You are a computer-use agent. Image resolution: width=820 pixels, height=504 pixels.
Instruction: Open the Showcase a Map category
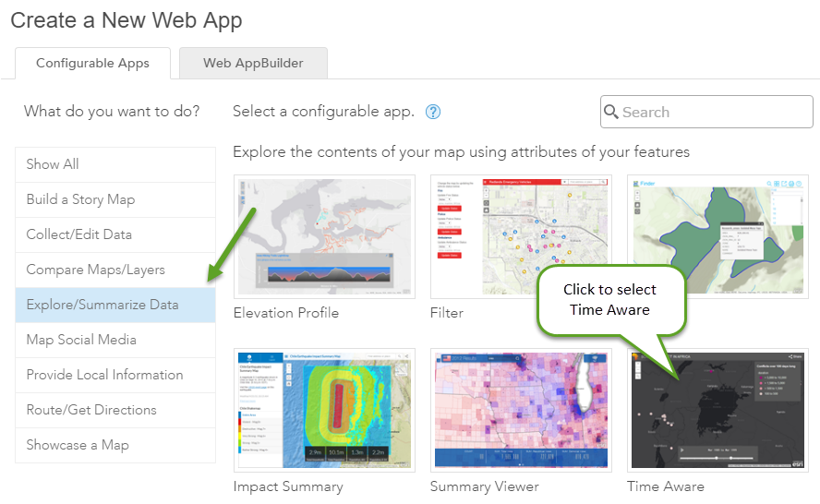point(115,445)
